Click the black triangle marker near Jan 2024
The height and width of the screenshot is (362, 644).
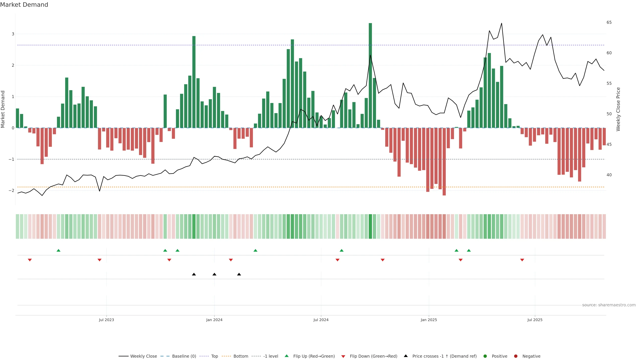[214, 274]
